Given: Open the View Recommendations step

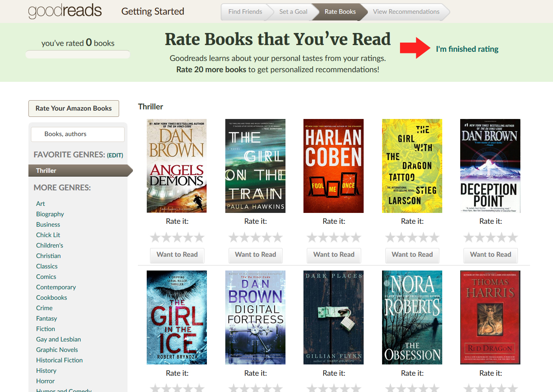Looking at the screenshot, I should click(x=406, y=12).
